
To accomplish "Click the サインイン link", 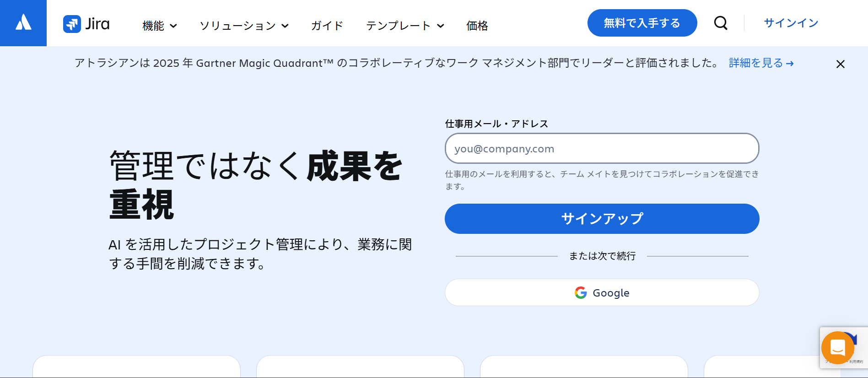I will (790, 23).
